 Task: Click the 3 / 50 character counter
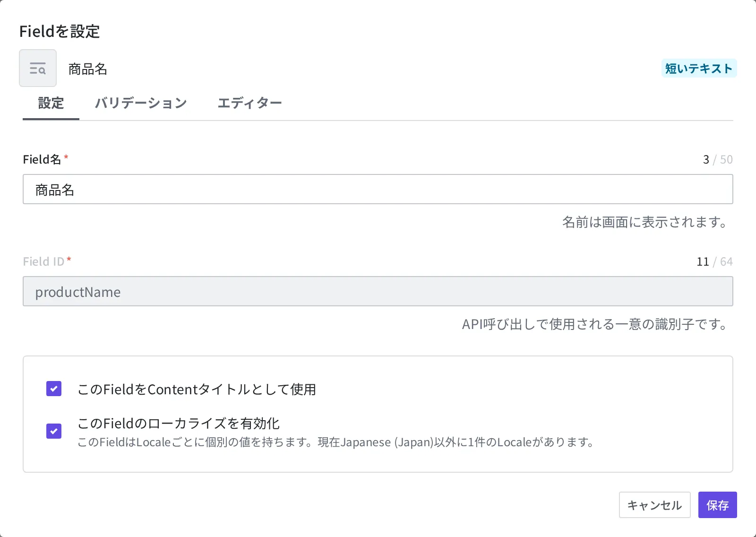(718, 159)
